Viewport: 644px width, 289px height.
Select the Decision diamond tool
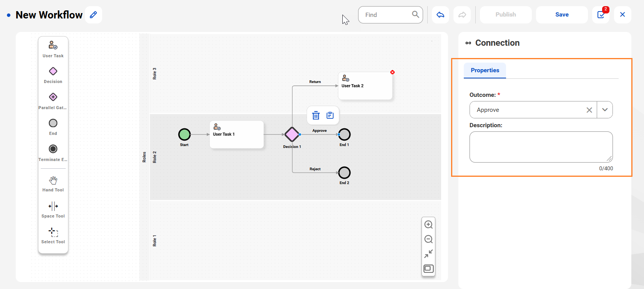pos(53,75)
